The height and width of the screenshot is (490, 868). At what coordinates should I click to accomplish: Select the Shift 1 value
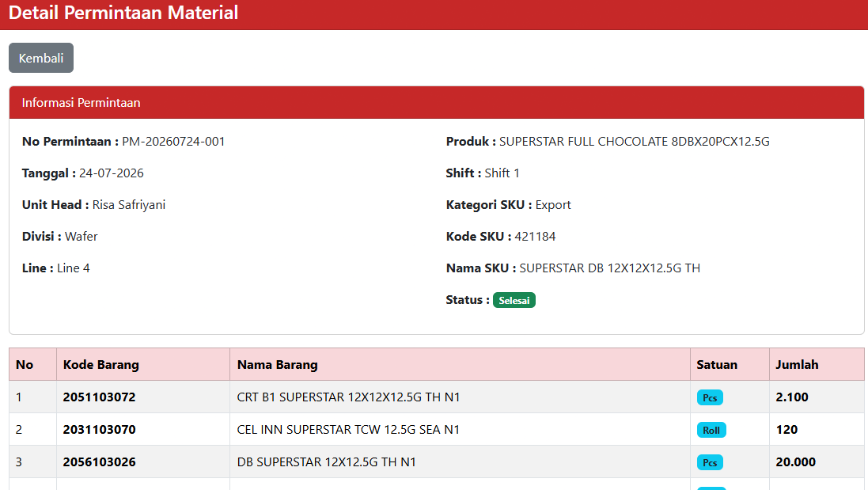tap(502, 173)
